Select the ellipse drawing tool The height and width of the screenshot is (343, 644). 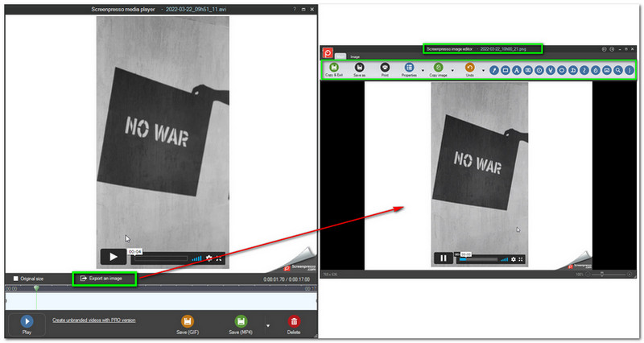(x=562, y=70)
